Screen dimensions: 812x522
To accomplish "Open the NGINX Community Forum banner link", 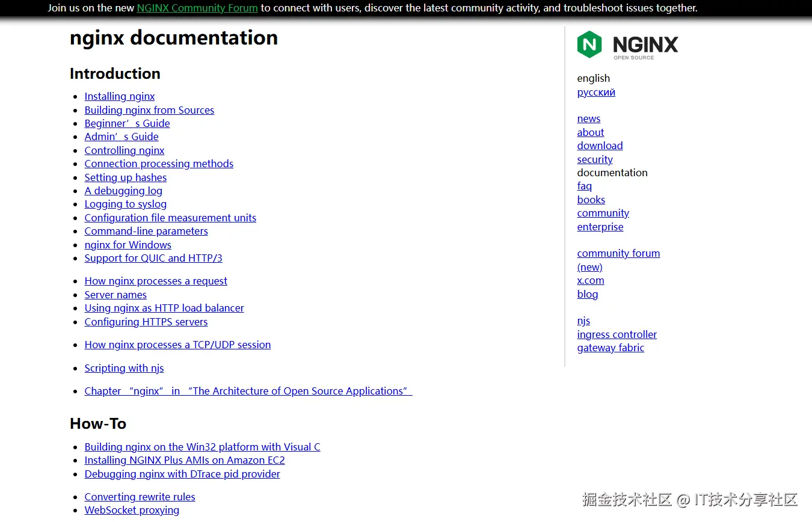I will pyautogui.click(x=197, y=8).
